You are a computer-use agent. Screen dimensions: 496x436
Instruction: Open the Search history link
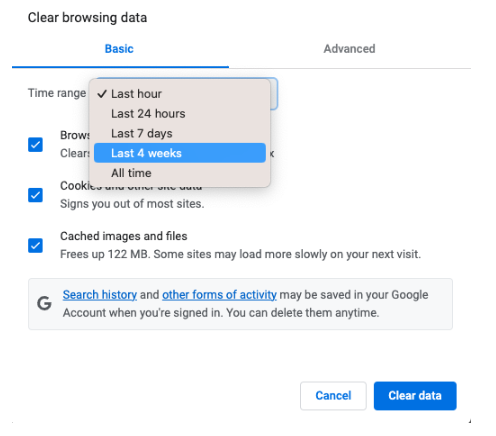coord(100,295)
